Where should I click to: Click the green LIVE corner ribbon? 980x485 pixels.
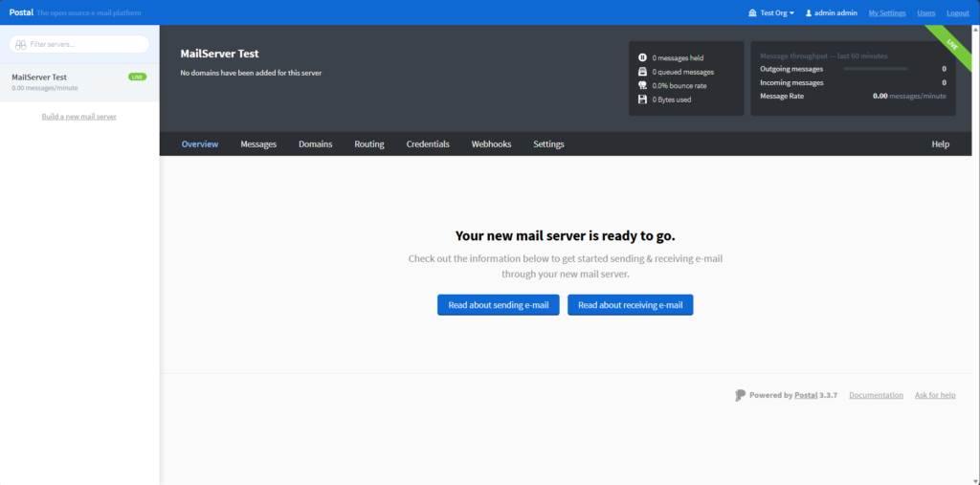click(x=951, y=46)
